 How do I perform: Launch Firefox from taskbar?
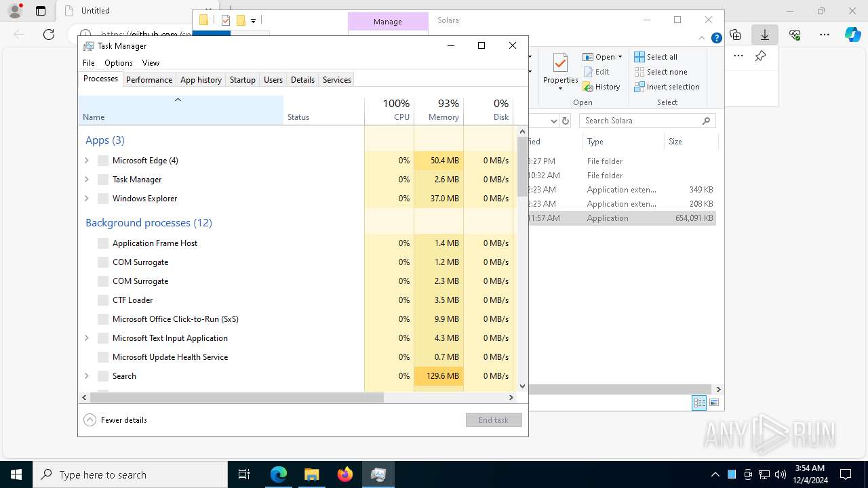pos(345,474)
